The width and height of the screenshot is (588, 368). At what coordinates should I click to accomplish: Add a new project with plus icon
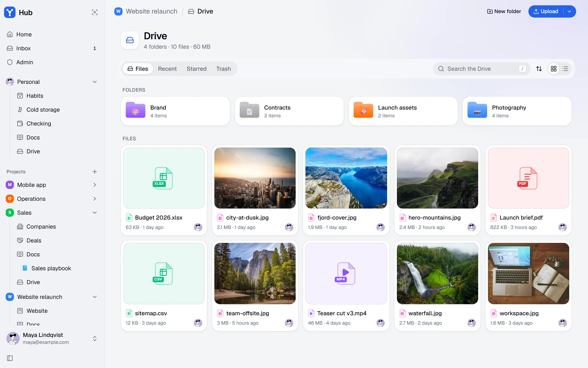tap(95, 172)
